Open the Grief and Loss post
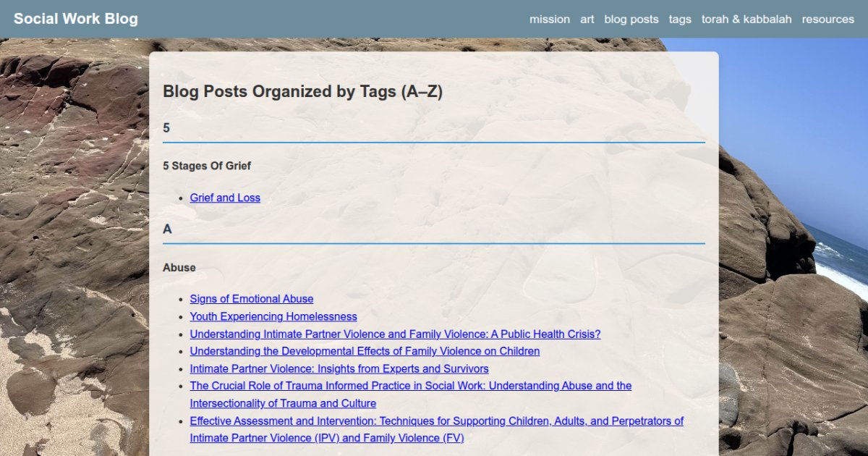 (225, 198)
